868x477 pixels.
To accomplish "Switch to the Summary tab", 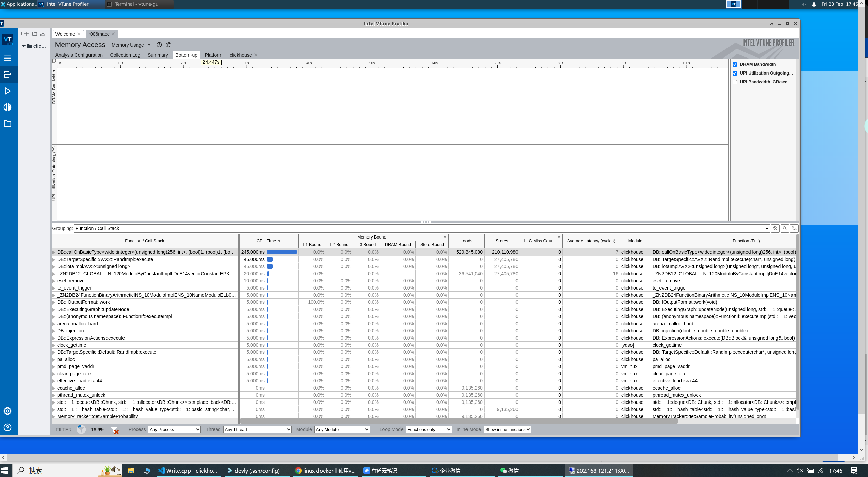I will 158,55.
